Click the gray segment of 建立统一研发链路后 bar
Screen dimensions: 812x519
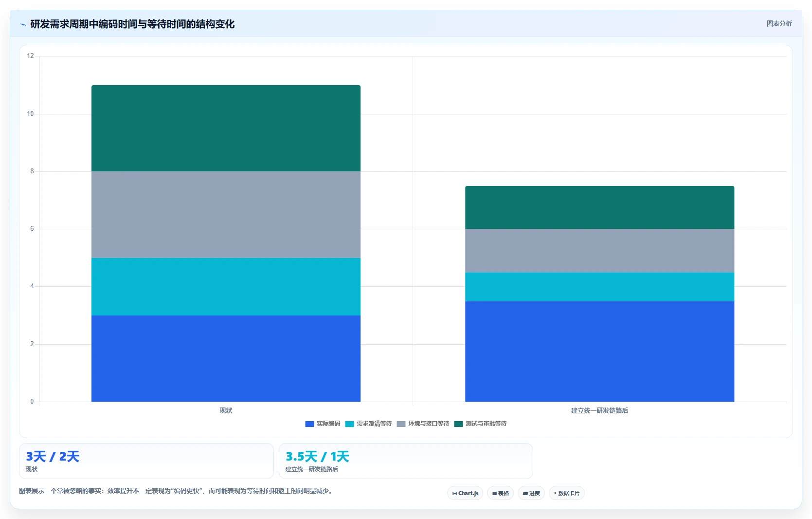coord(599,251)
